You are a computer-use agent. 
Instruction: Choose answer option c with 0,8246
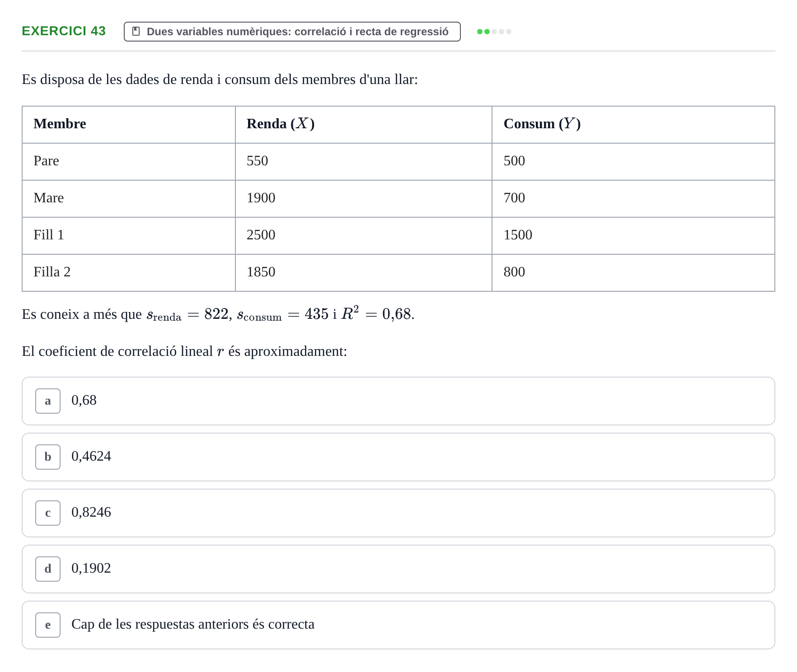pyautogui.click(x=398, y=513)
